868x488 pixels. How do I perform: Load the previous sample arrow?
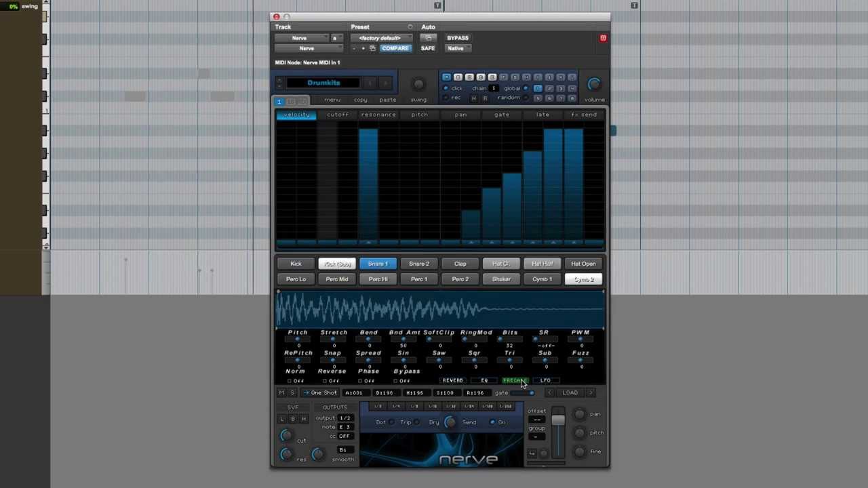click(549, 393)
